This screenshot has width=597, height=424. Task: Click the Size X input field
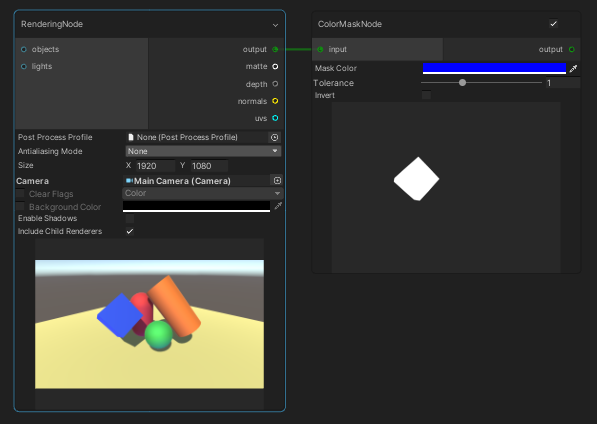(155, 166)
